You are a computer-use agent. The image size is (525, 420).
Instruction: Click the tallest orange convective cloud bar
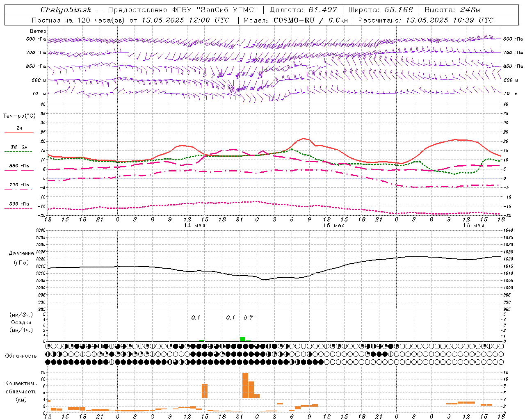pyautogui.click(x=245, y=385)
